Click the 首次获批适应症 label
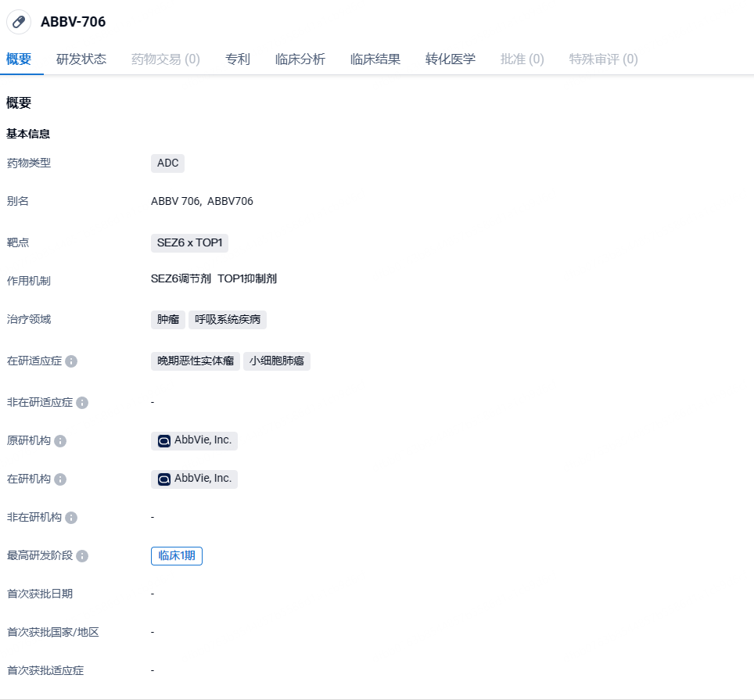 (x=45, y=671)
